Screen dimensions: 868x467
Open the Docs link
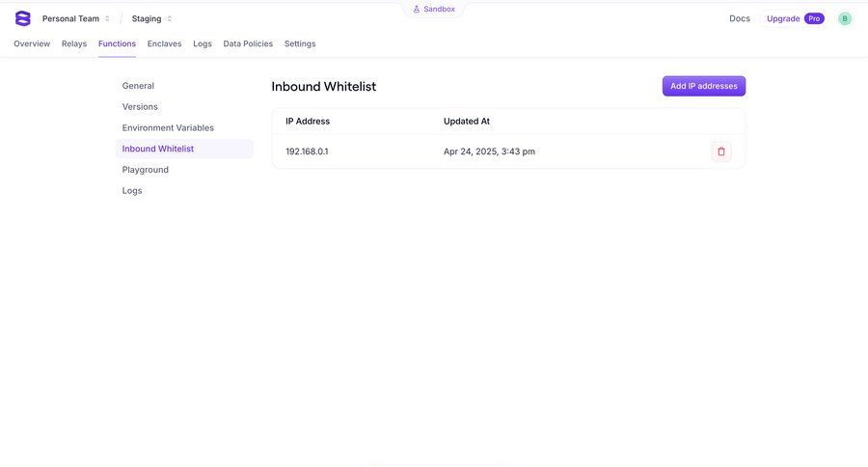pos(740,18)
